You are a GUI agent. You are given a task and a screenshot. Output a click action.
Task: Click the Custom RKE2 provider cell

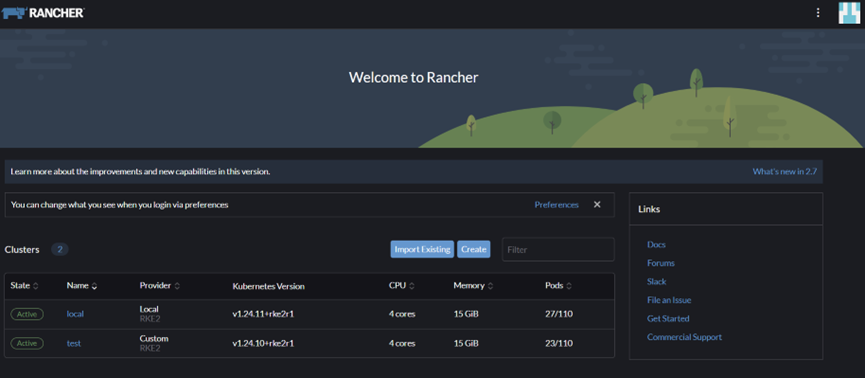pos(154,343)
